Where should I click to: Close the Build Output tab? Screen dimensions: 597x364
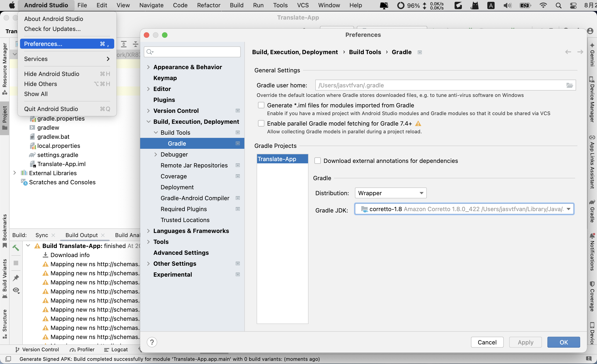(x=103, y=235)
